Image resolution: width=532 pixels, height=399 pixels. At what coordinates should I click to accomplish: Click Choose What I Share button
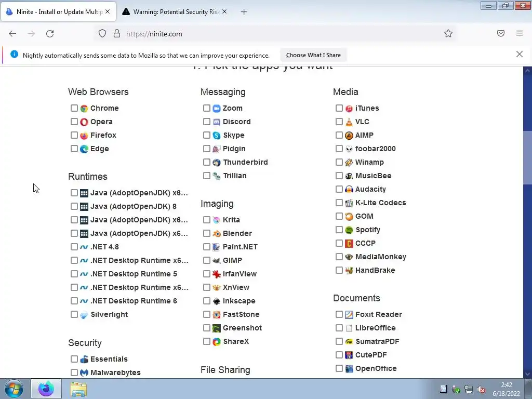pyautogui.click(x=313, y=55)
